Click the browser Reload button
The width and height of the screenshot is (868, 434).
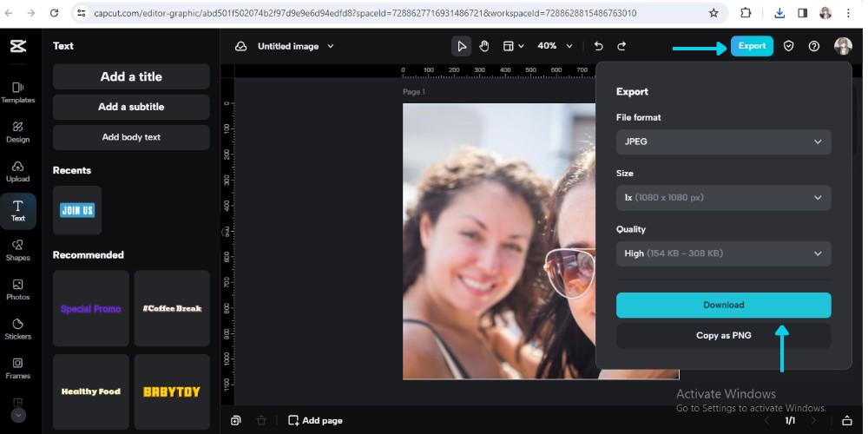54,13
